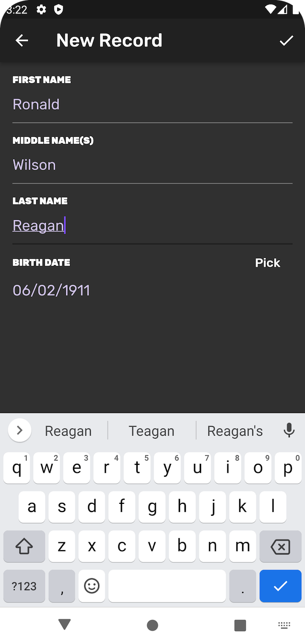Tap 'Pick' to choose a birth date
This screenshot has height=644, width=305.
[x=267, y=262]
